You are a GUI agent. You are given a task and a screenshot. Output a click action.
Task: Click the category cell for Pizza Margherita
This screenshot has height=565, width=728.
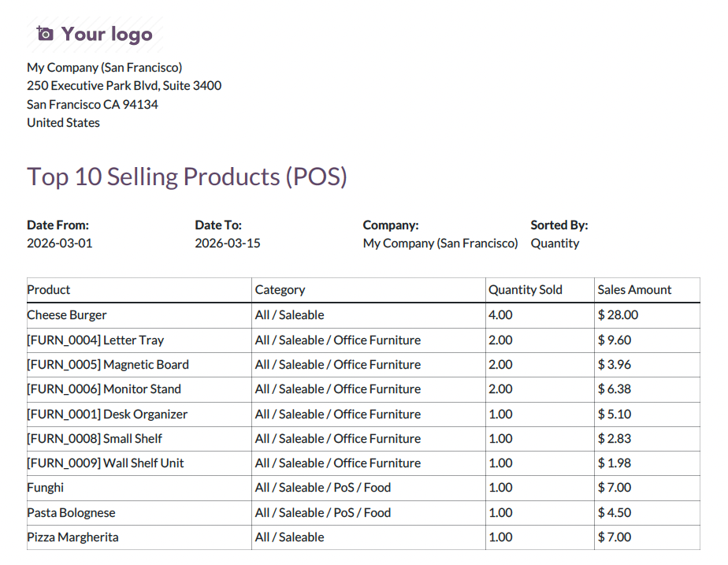point(368,537)
